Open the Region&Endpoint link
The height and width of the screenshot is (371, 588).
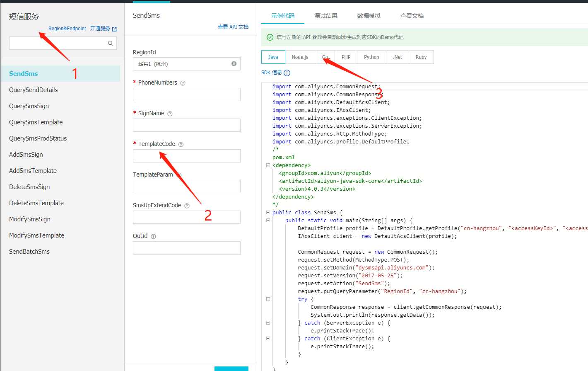pos(67,29)
